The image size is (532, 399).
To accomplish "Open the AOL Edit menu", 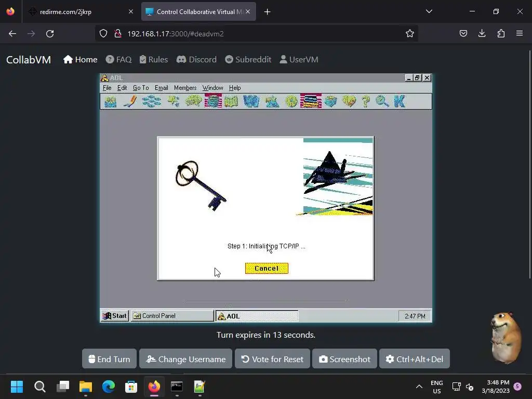I will [122, 88].
